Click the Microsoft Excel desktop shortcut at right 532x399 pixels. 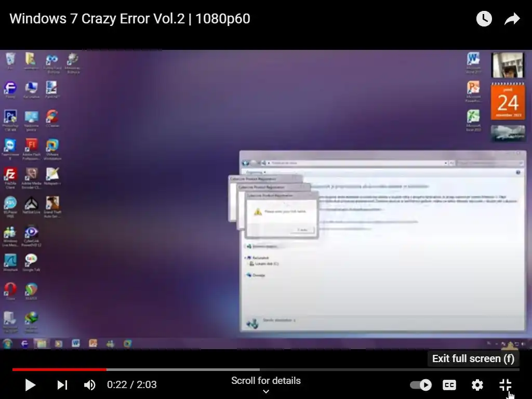[x=473, y=120]
